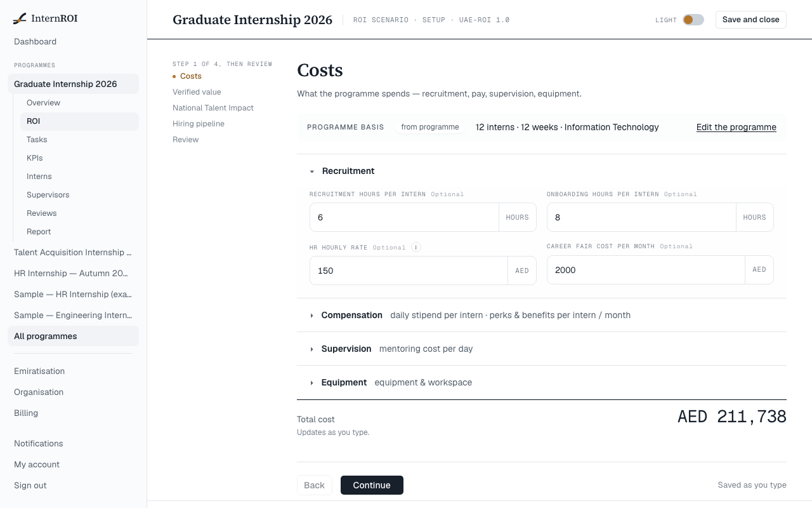The width and height of the screenshot is (812, 508).
Task: Focus the Recruitment hours per intern field
Action: point(404,217)
